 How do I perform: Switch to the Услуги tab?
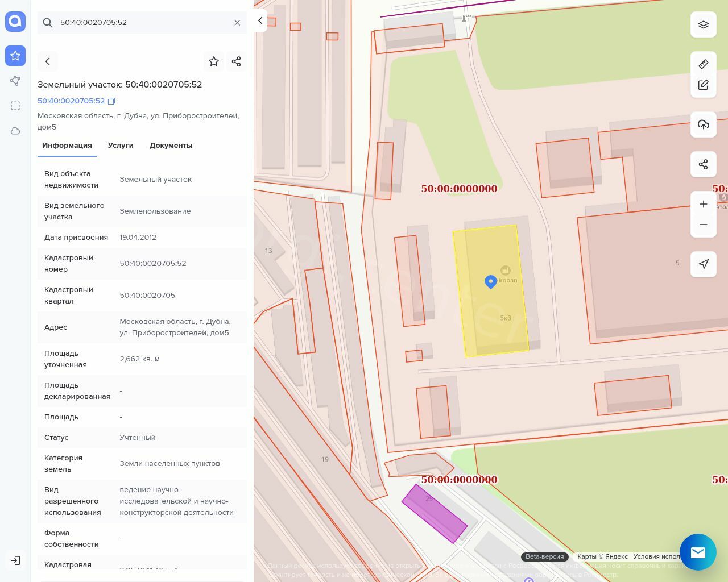click(121, 145)
